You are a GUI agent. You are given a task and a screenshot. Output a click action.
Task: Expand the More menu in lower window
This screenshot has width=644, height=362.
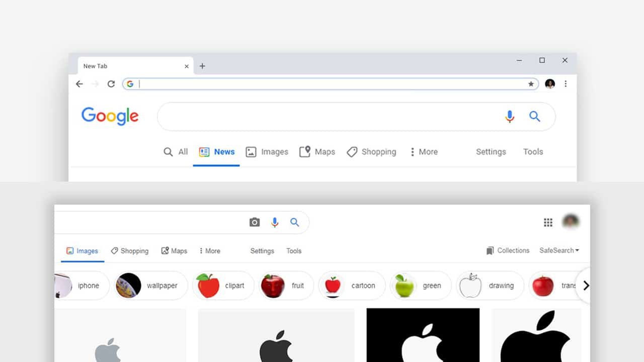(x=210, y=251)
